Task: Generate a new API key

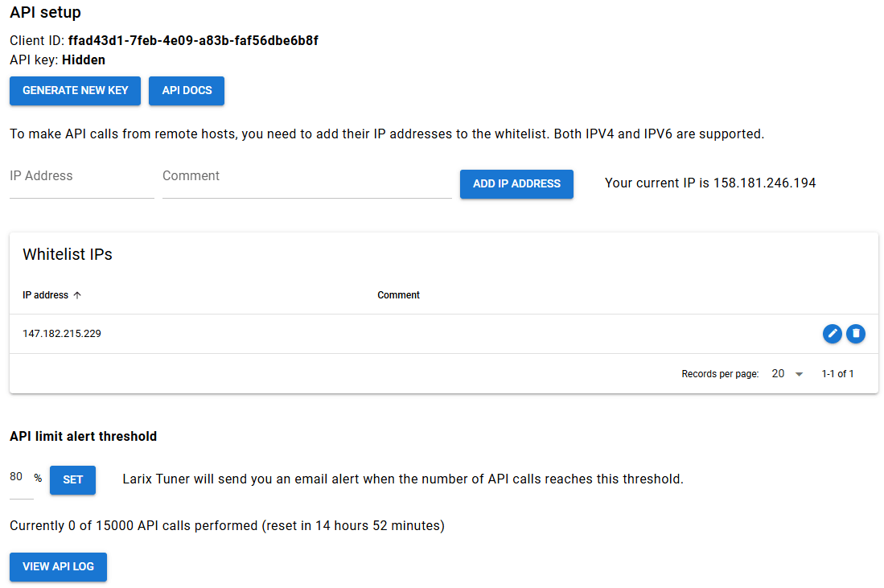Action: click(x=75, y=91)
